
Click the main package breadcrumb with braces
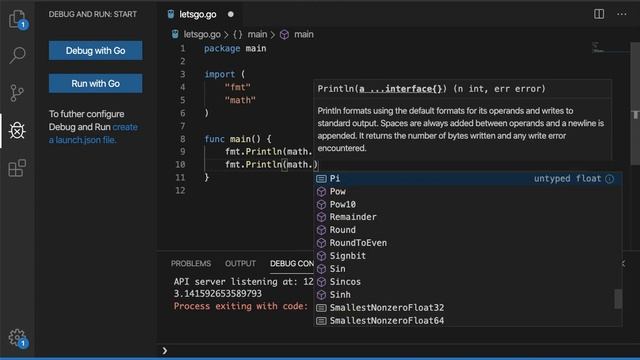(x=250, y=34)
